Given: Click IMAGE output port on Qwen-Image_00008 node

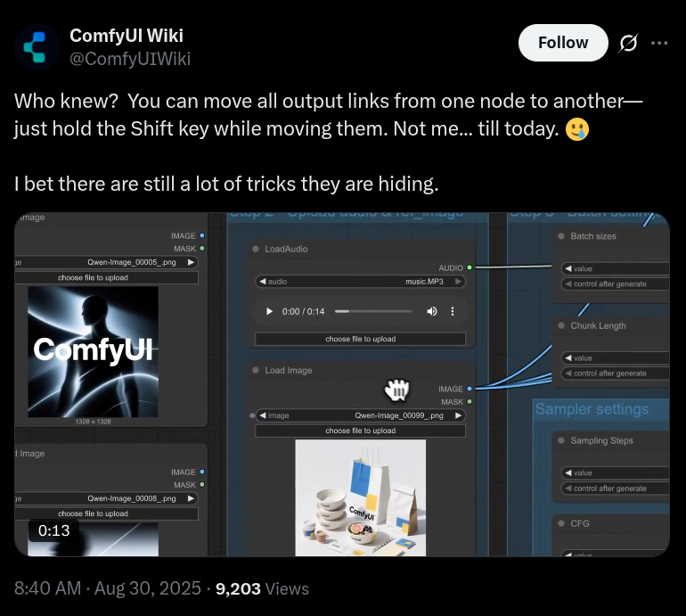Looking at the screenshot, I should [201, 472].
